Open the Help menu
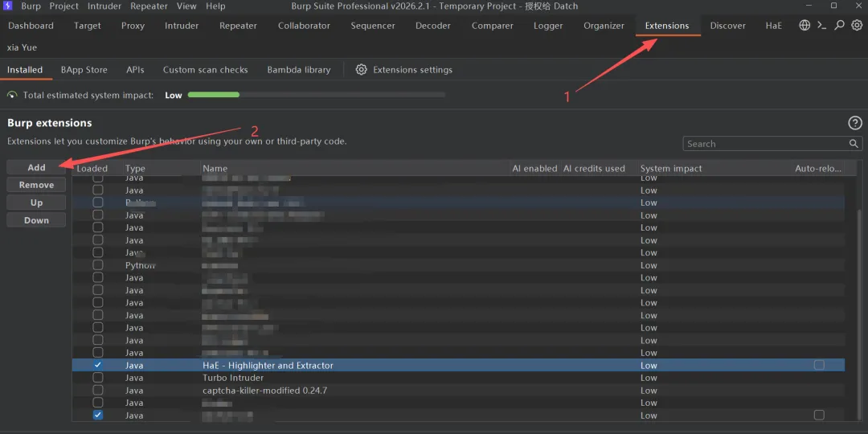Viewport: 868px width, 434px height. click(215, 6)
